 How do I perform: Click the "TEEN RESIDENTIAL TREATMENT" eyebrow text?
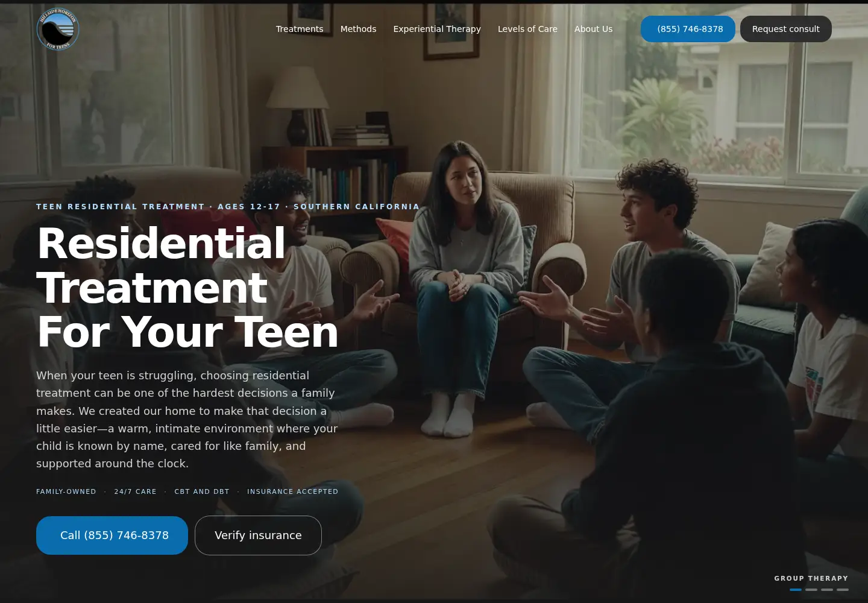121,207
